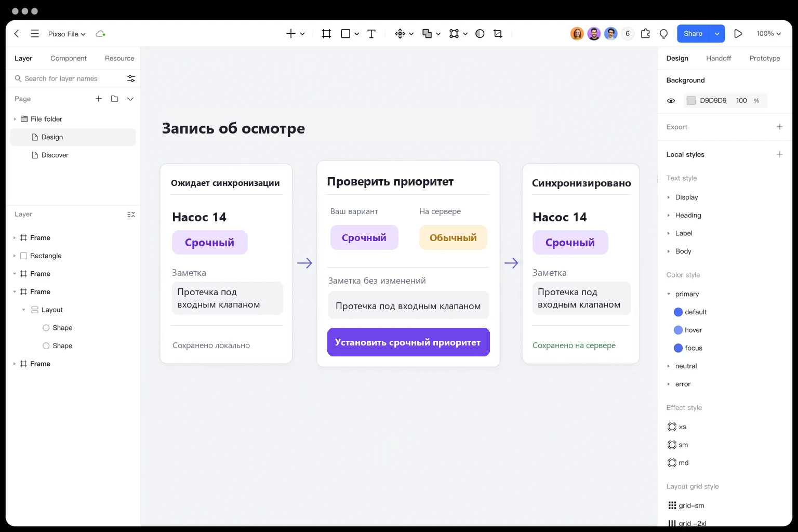
Task: Expand the File folder item
Action: (x=15, y=119)
